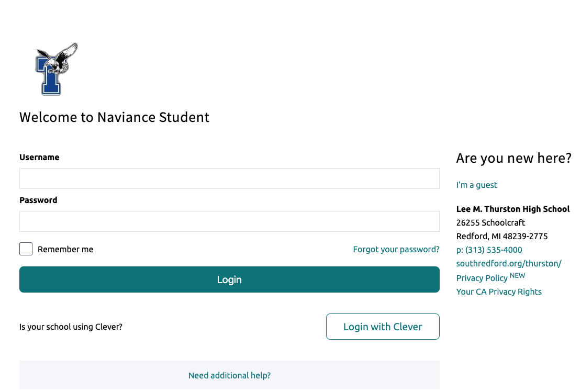View Your CA Privacy Rights link
581x392 pixels.
[x=499, y=292]
